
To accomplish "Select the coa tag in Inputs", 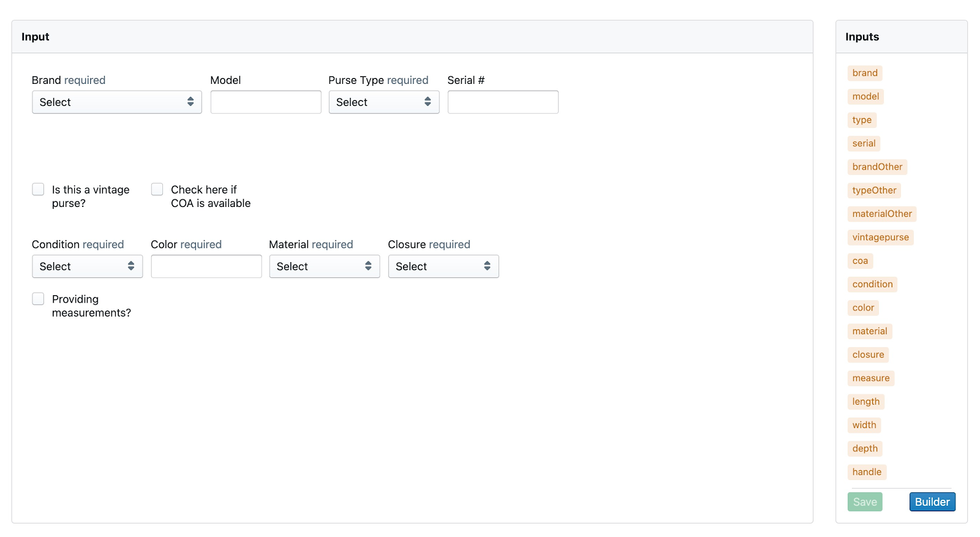I will pos(860,261).
